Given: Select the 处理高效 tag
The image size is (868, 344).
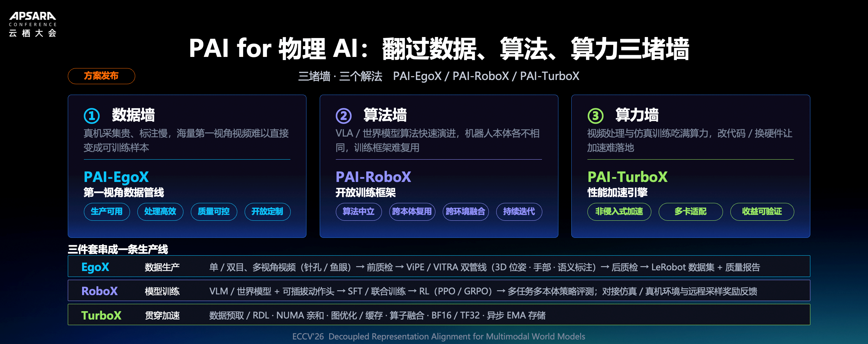Looking at the screenshot, I should tap(160, 212).
